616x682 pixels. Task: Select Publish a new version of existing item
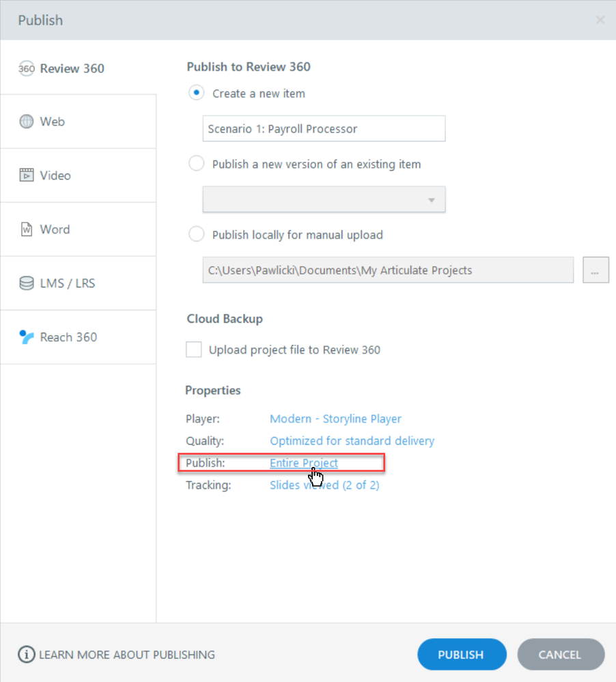pos(196,164)
